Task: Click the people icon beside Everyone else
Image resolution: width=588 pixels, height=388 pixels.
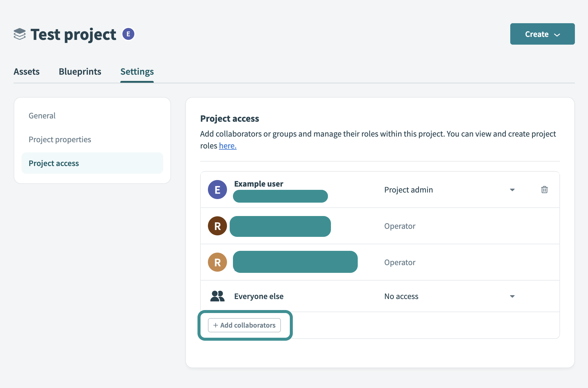Action: pos(217,296)
